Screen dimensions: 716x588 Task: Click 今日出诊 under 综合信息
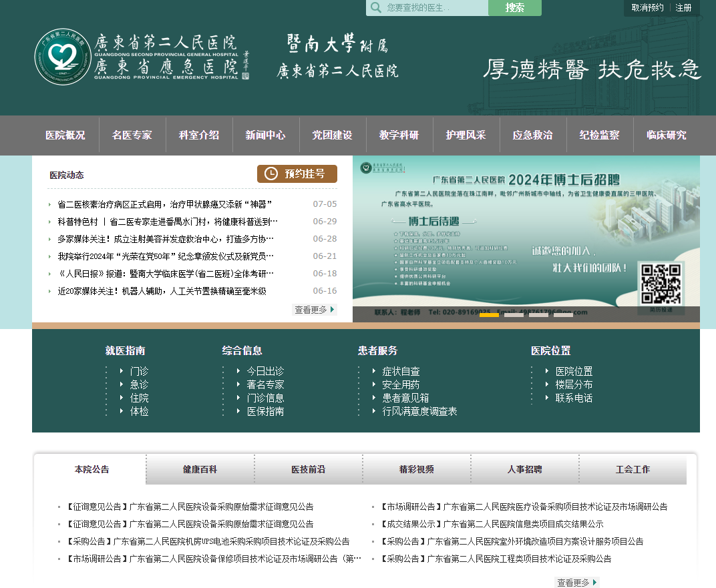pos(265,371)
